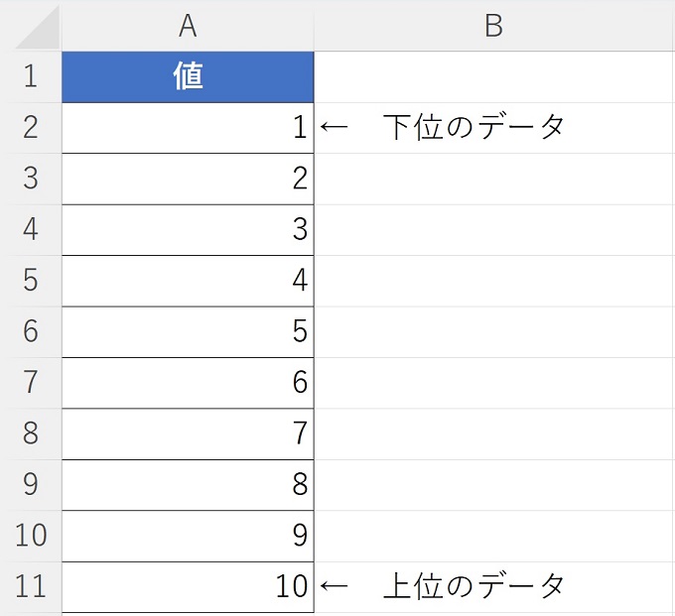Select cell containing value 10
Viewport: 675px width, 616px height.
(188, 586)
